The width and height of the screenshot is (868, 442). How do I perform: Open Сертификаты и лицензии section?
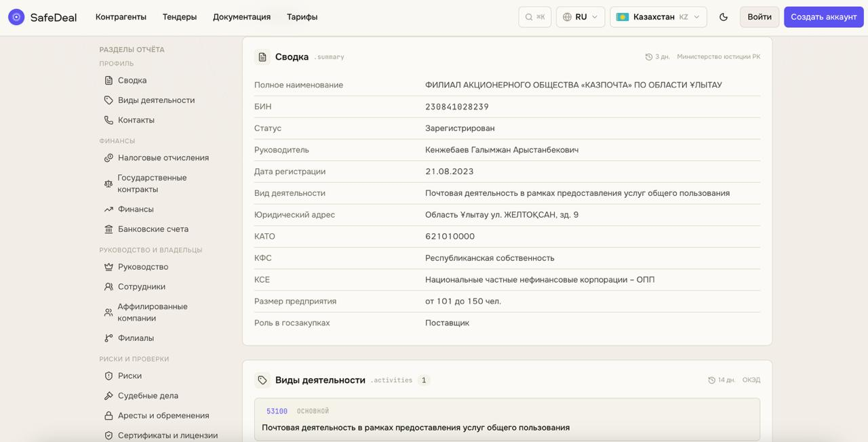[167, 435]
